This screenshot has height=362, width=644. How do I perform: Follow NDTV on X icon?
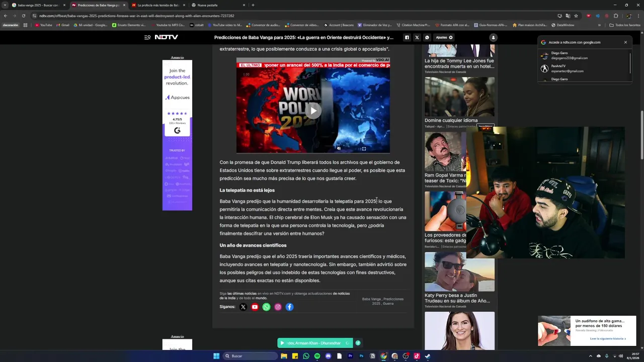(x=243, y=307)
